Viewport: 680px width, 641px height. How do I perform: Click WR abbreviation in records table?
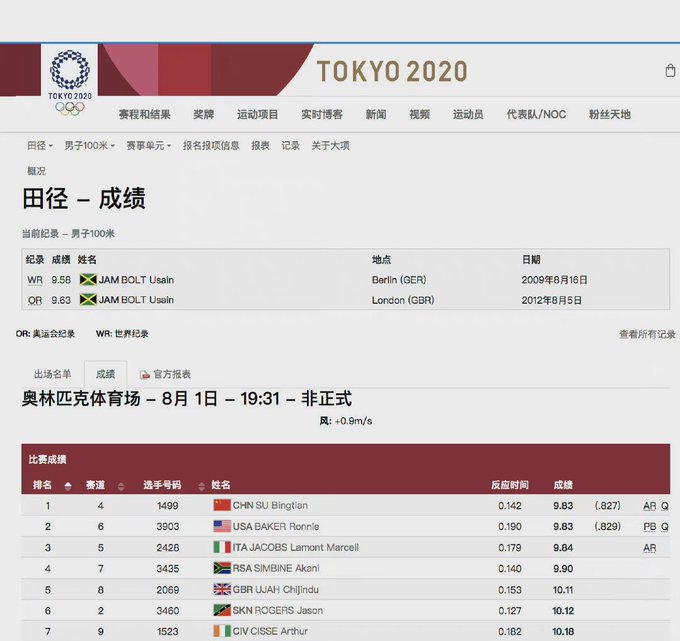tap(35, 280)
